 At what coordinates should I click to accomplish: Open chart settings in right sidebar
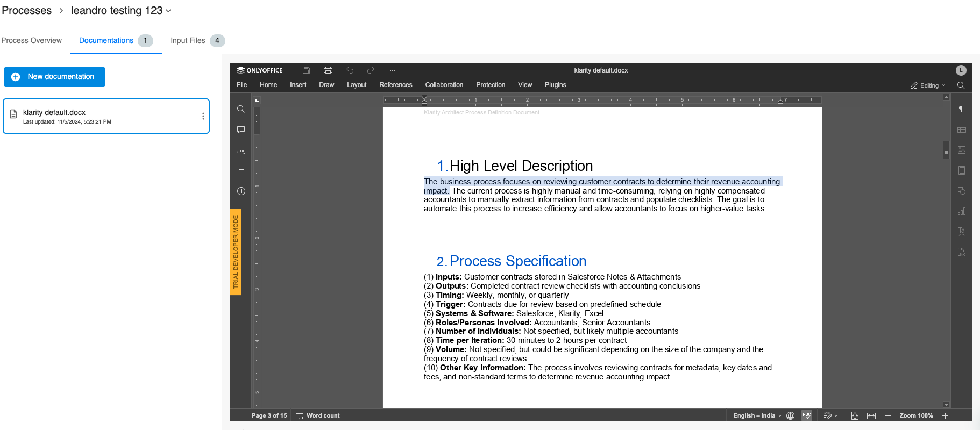tap(962, 211)
